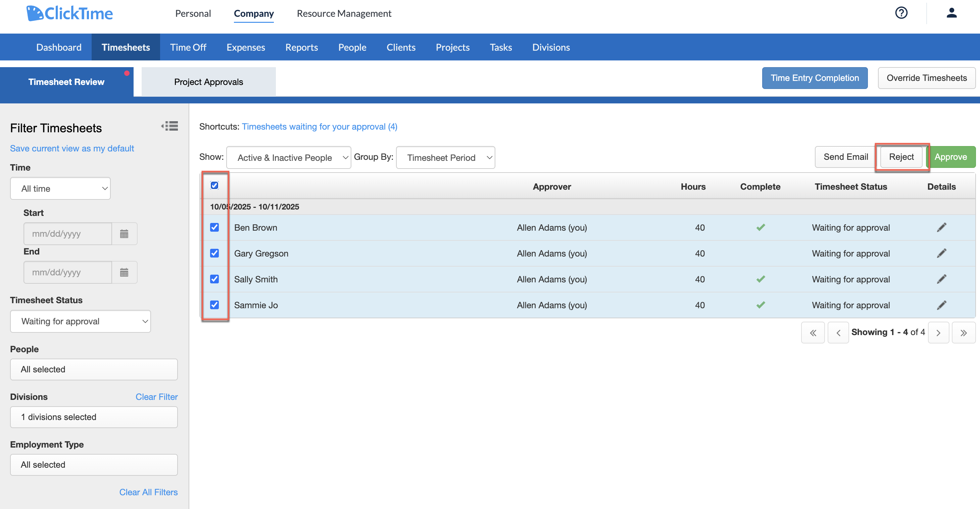Click the Gary Gregson name cell
The height and width of the screenshot is (509, 980).
pos(261,253)
